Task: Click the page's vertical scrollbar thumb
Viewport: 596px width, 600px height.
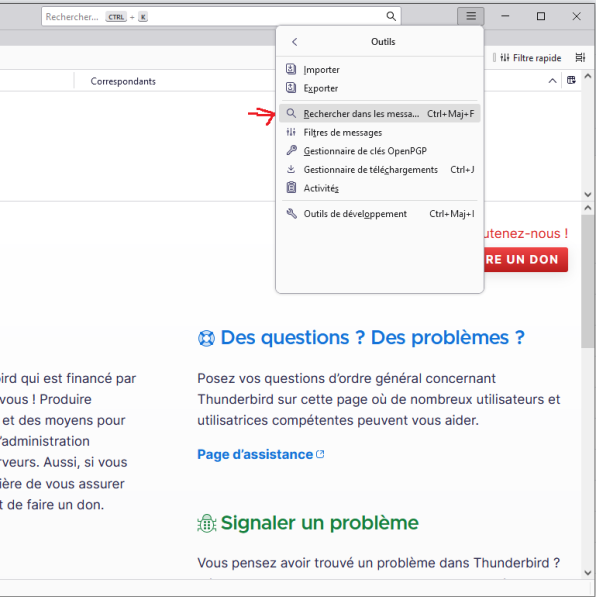Action: [x=588, y=281]
